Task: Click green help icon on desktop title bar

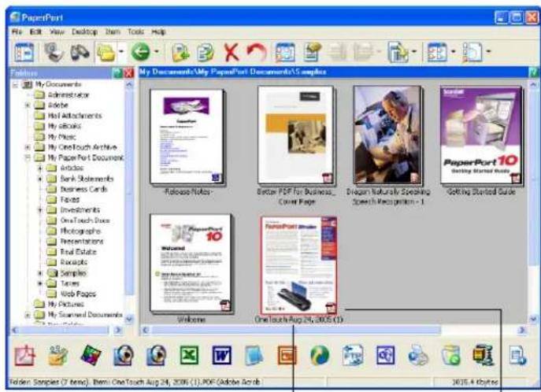Action: click(x=533, y=72)
